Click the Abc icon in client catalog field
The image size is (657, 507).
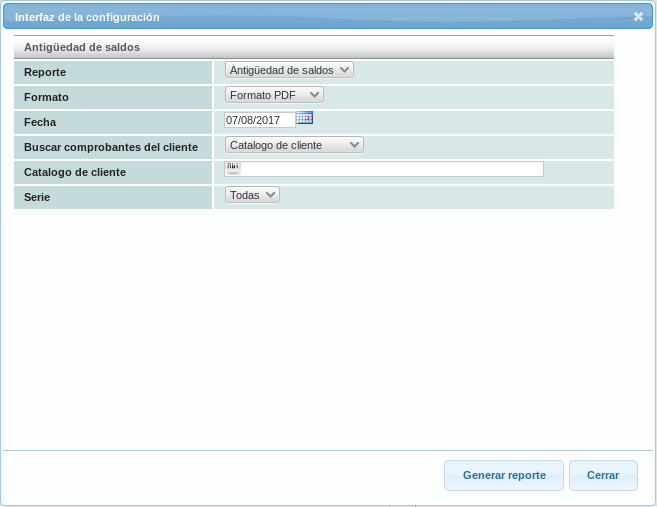tap(233, 167)
